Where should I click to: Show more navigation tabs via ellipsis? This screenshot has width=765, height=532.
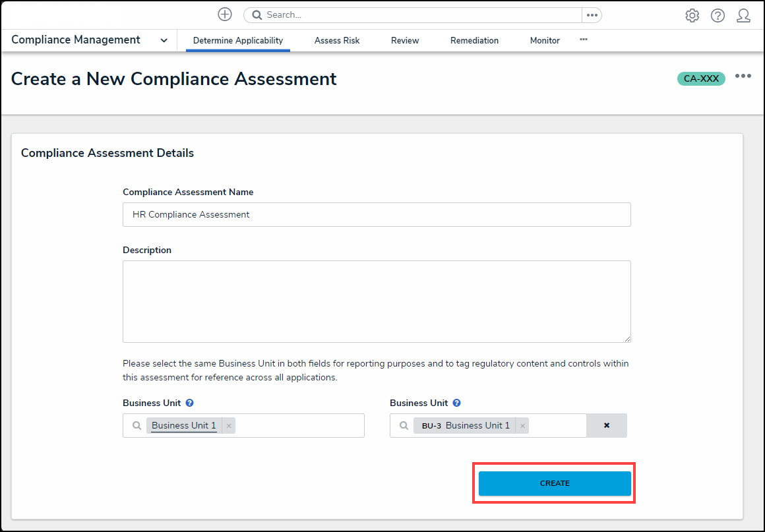click(583, 40)
